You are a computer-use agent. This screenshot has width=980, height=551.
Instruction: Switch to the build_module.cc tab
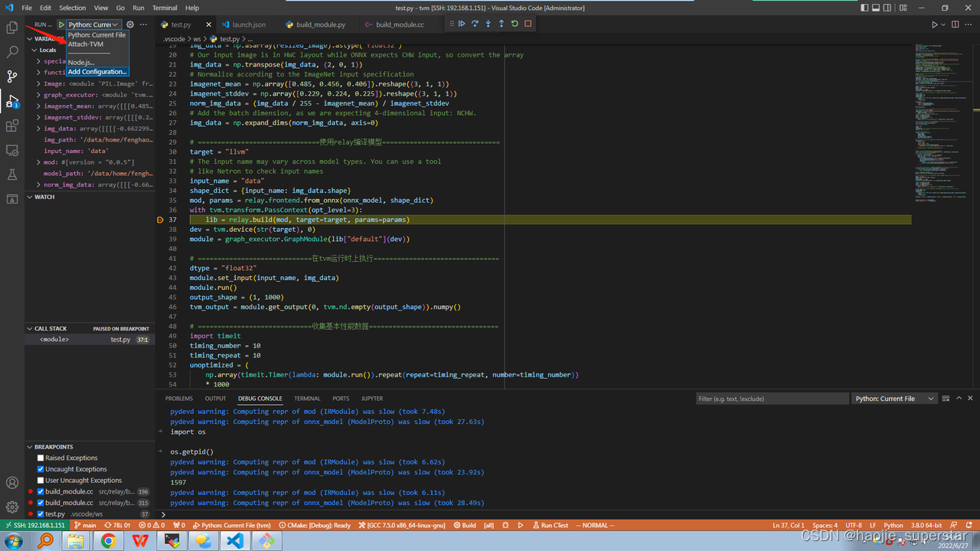[400, 24]
